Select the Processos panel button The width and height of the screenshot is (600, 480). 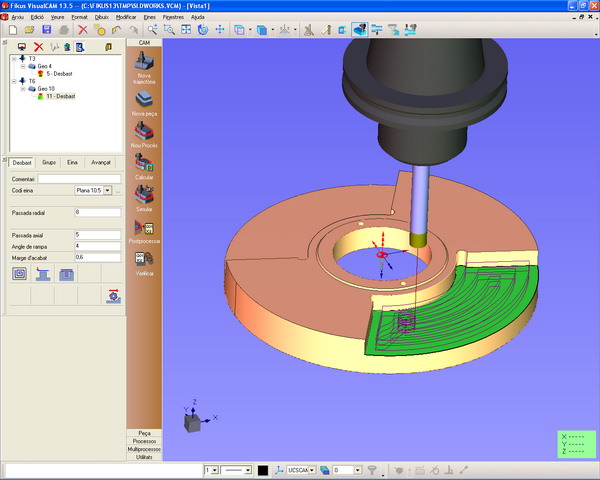[x=144, y=440]
